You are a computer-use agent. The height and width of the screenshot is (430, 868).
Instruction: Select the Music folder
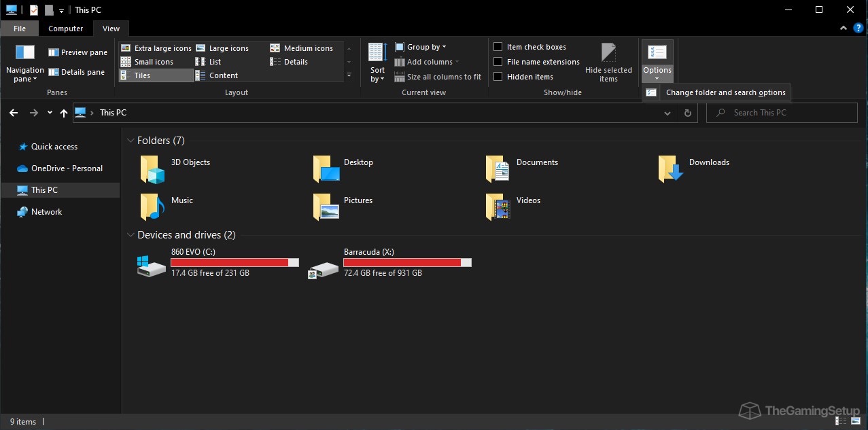tap(167, 207)
